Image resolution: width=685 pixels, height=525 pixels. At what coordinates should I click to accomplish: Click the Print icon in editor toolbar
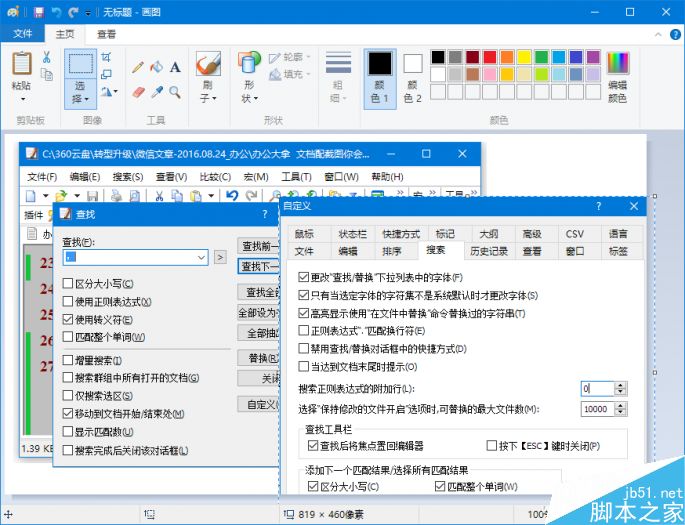(x=116, y=196)
